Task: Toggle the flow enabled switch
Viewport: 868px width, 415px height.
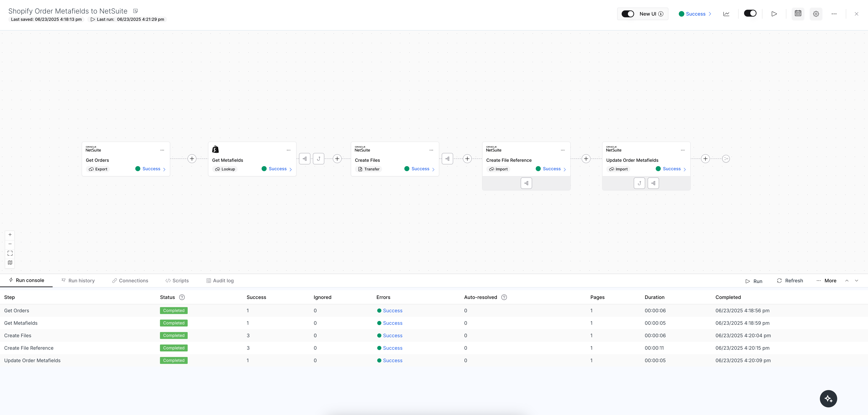Action: point(750,14)
